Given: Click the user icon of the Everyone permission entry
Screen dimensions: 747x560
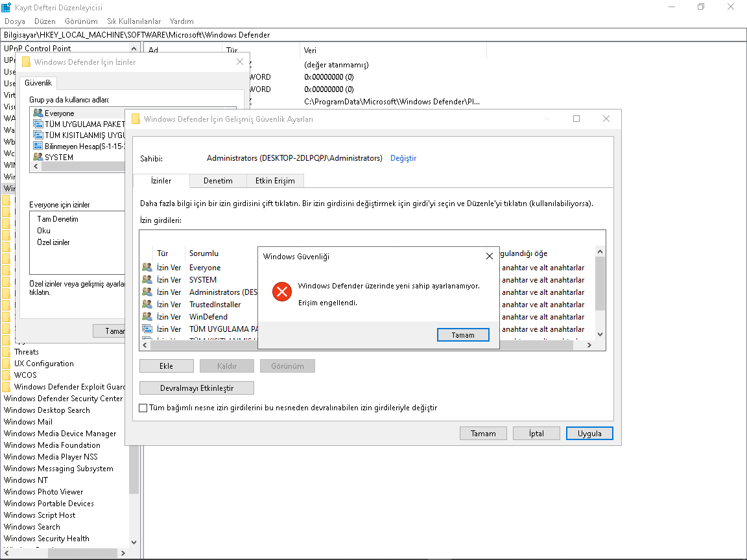Looking at the screenshot, I should click(x=147, y=267).
